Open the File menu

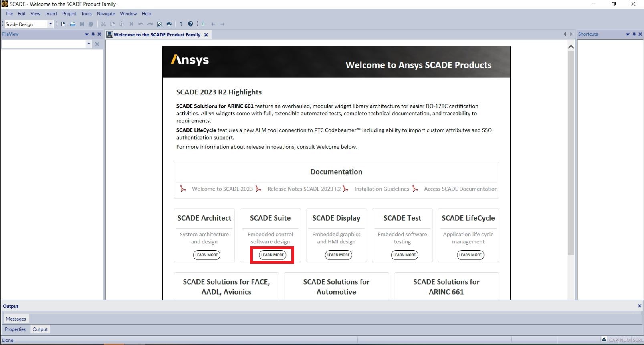pos(10,14)
